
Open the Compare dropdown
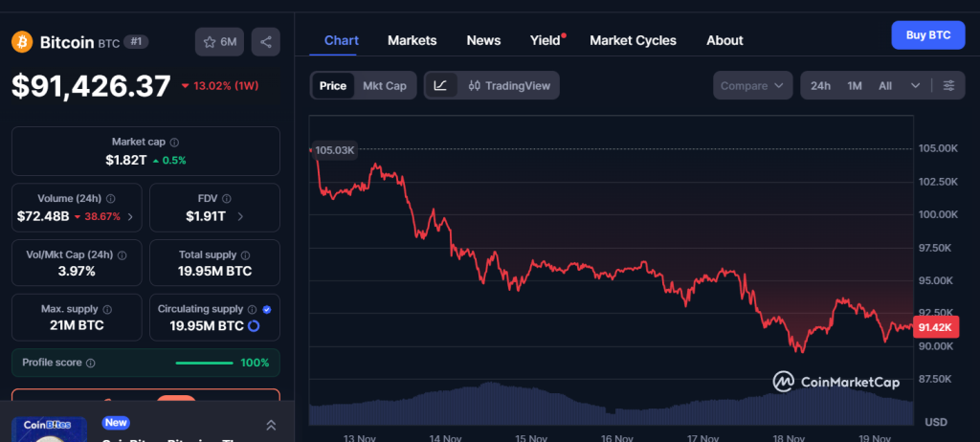[752, 86]
